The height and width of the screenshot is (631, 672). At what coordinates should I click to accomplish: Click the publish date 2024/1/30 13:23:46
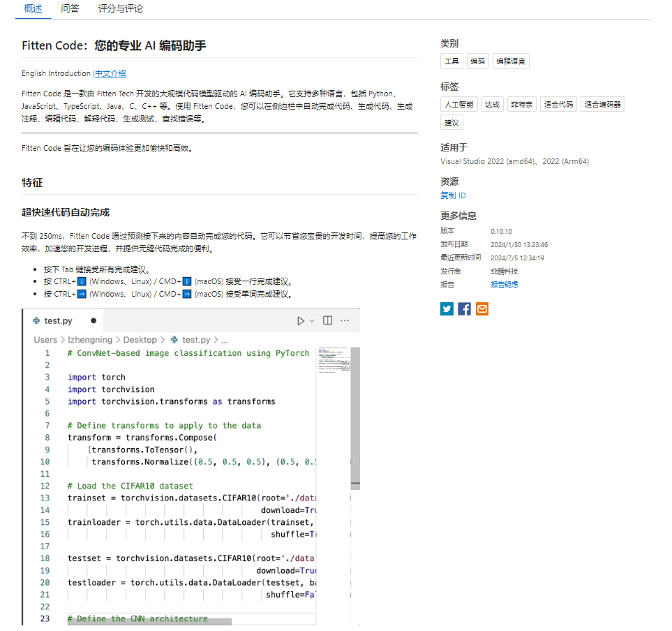pyautogui.click(x=519, y=245)
